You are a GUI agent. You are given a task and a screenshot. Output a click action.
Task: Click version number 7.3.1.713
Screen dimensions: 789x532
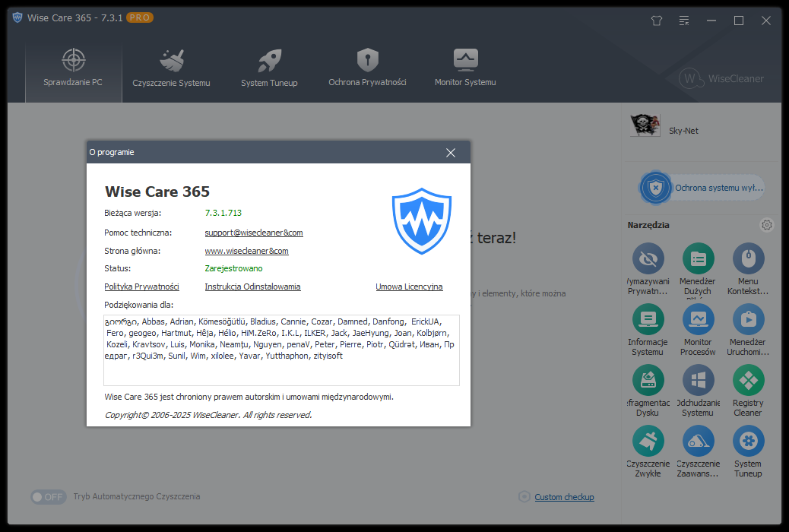click(x=223, y=213)
